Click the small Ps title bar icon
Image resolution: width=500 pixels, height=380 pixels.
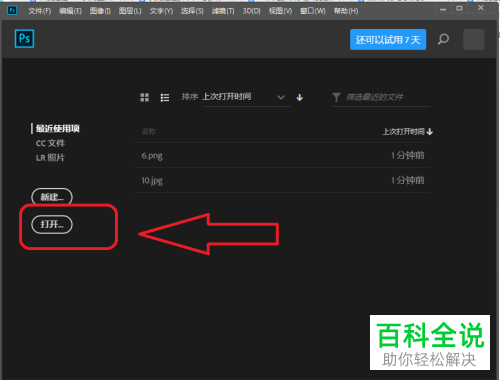[12, 10]
